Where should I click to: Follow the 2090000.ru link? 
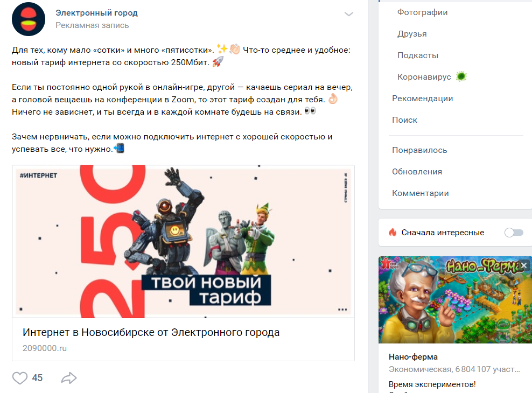coord(45,348)
